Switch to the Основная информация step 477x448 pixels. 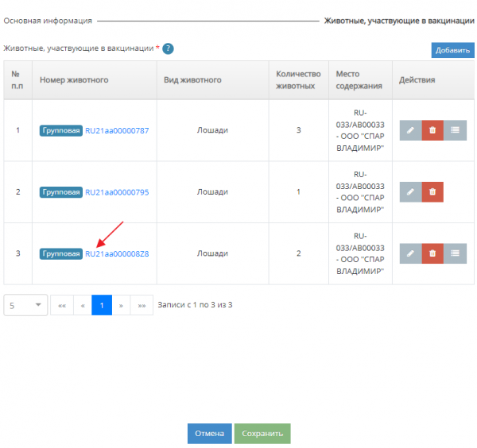[x=48, y=21]
